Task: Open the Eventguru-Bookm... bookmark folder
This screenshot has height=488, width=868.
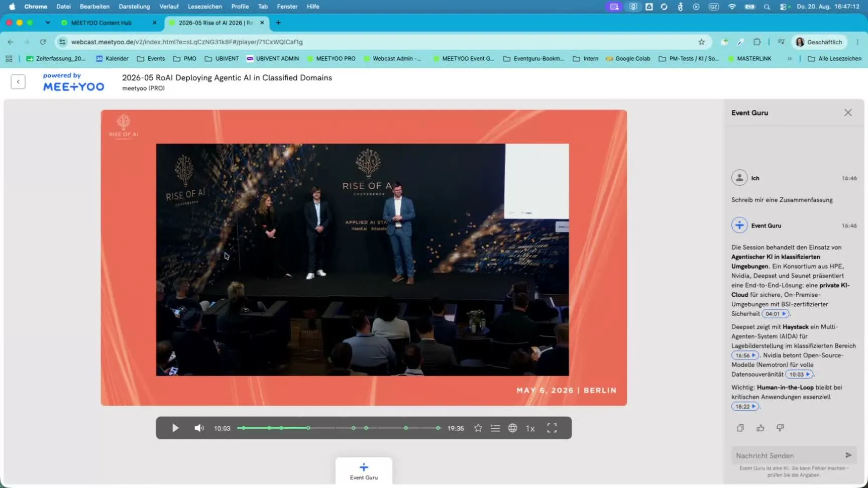Action: click(533, 59)
